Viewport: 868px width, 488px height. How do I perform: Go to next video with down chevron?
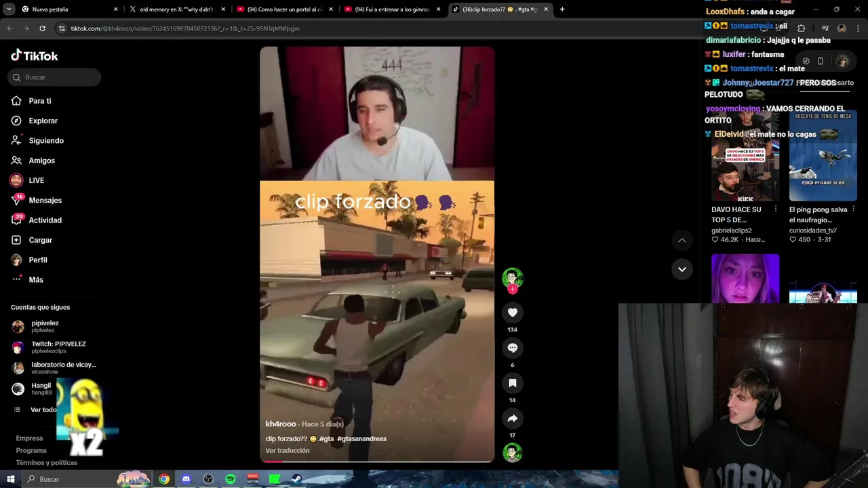(x=682, y=269)
